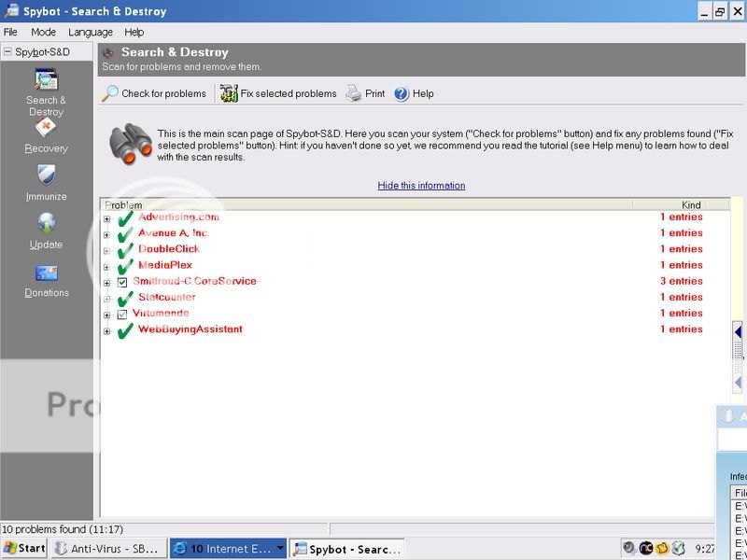Switch to Anti-Virus taskbar window
The width and height of the screenshot is (747, 560).
(109, 549)
